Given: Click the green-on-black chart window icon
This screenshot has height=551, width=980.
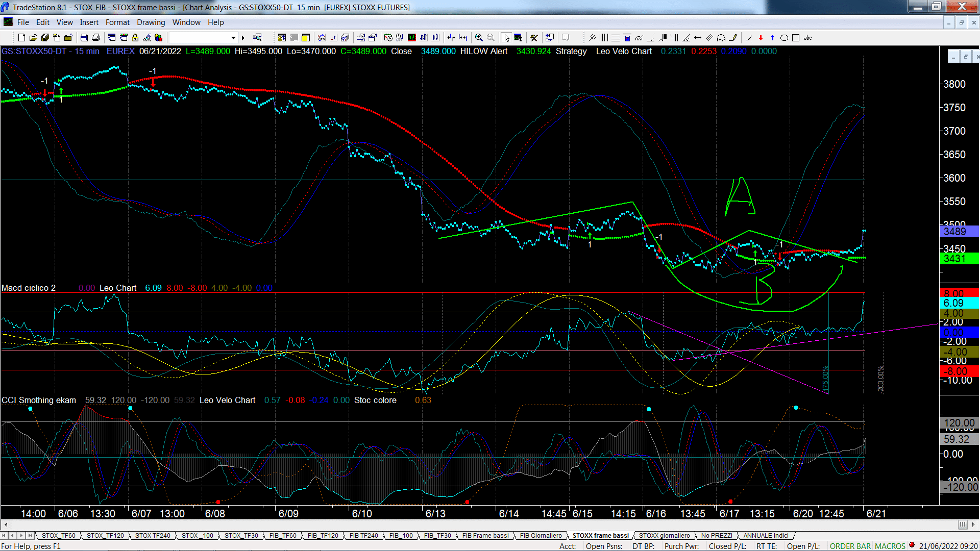Looking at the screenshot, I should tap(411, 38).
